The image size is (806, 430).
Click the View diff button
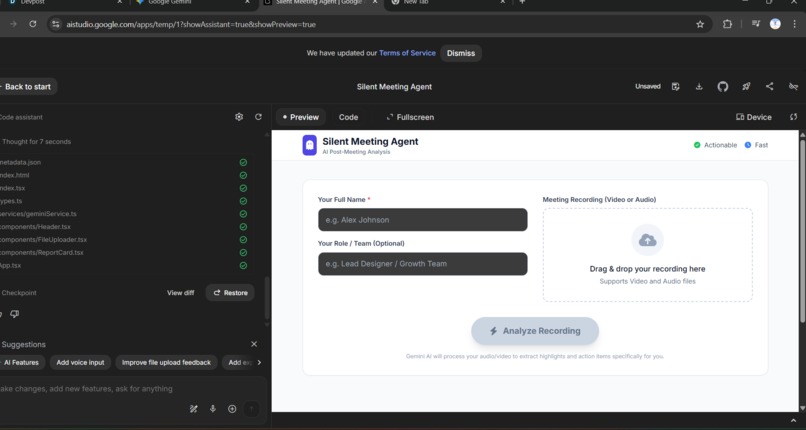(180, 293)
